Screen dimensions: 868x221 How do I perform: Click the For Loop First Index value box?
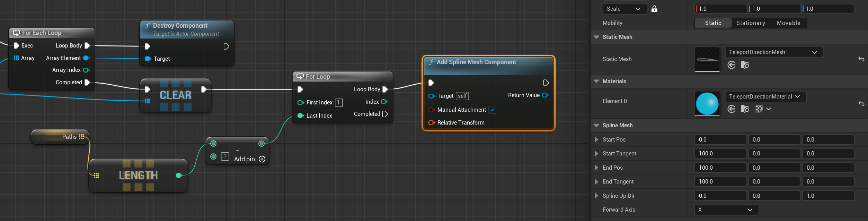click(339, 103)
